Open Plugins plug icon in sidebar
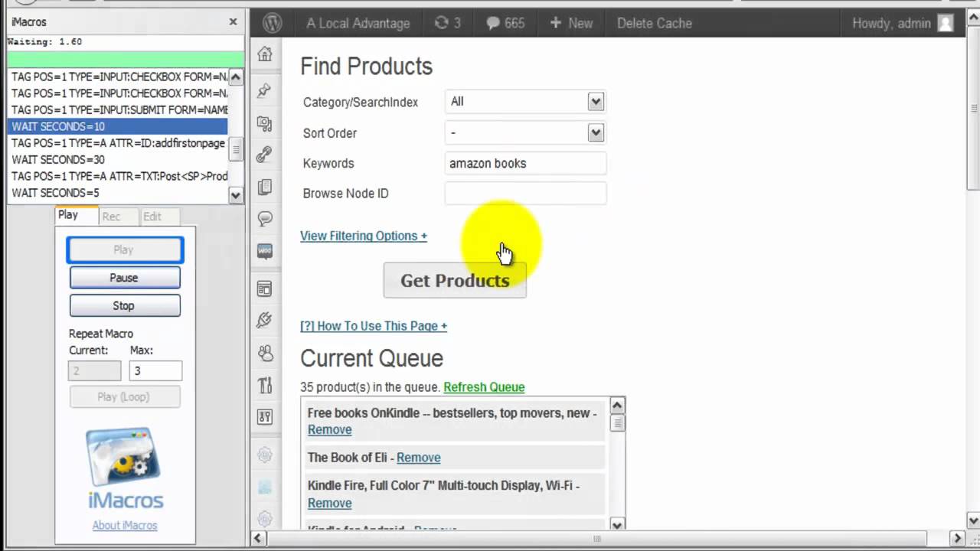The image size is (980, 551). tap(265, 320)
